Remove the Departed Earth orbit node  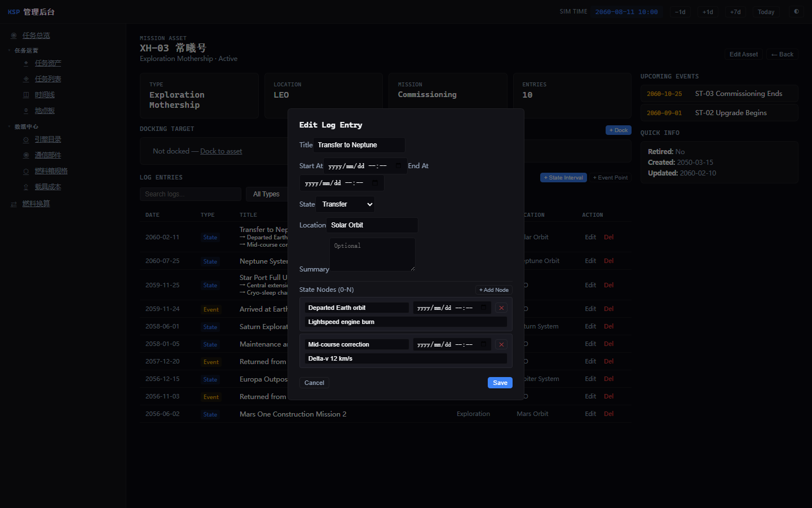501,308
